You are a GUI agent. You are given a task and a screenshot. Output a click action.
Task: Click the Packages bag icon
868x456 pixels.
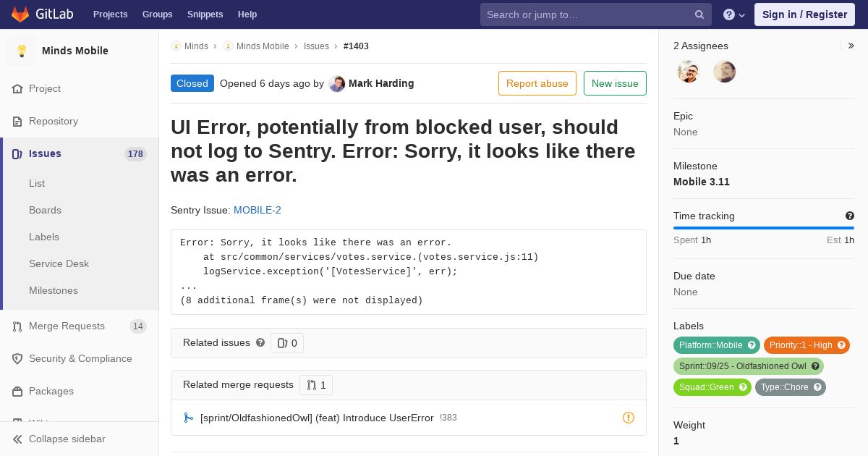pos(17,391)
